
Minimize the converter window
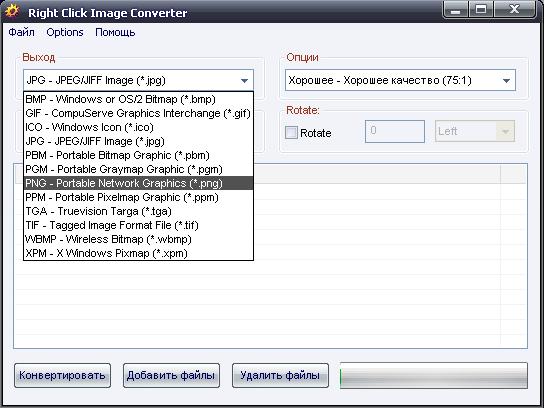coord(456,10)
